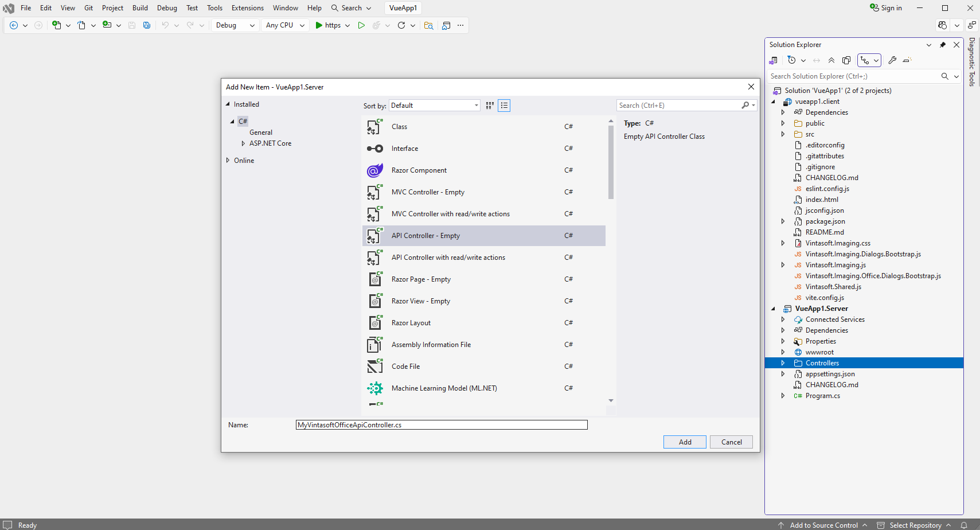Viewport: 980px width, 530px height.
Task: Click the restart circular arrow toolbar icon
Action: coord(401,25)
